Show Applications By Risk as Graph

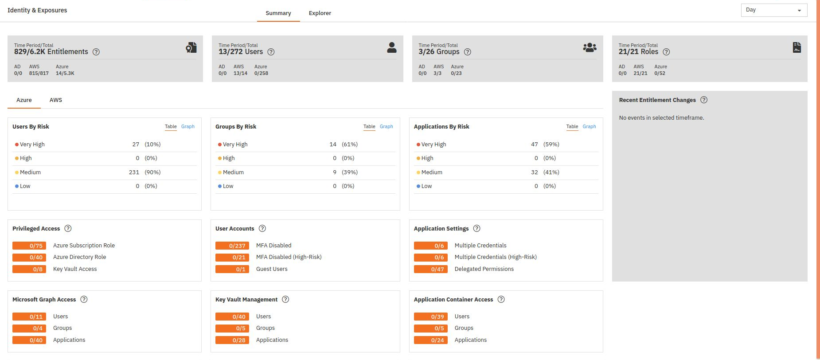[589, 127]
